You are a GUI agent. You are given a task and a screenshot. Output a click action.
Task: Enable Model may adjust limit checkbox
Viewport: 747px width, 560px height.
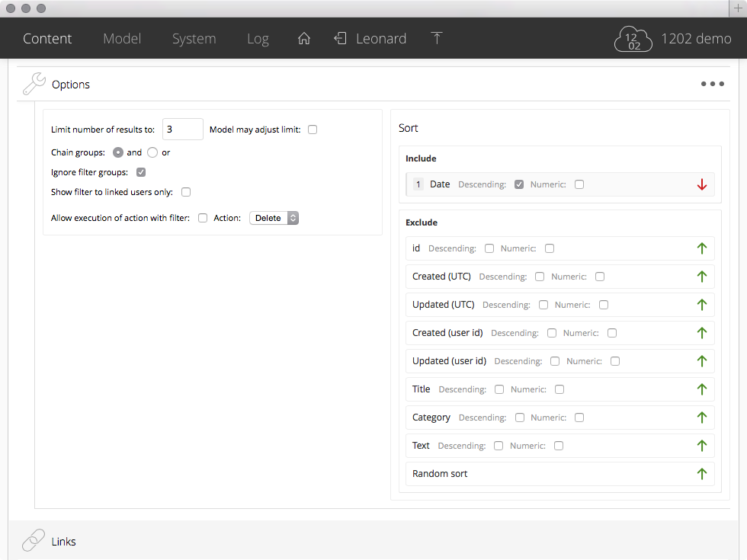point(313,130)
